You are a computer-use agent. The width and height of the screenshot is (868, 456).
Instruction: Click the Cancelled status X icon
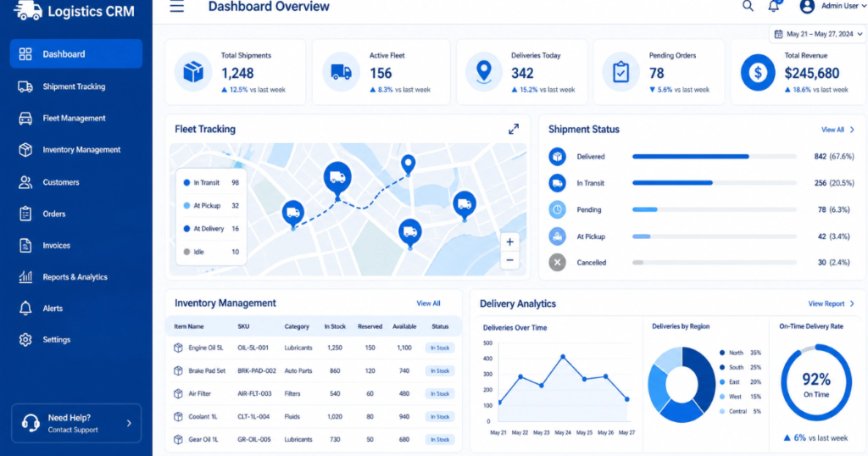558,262
